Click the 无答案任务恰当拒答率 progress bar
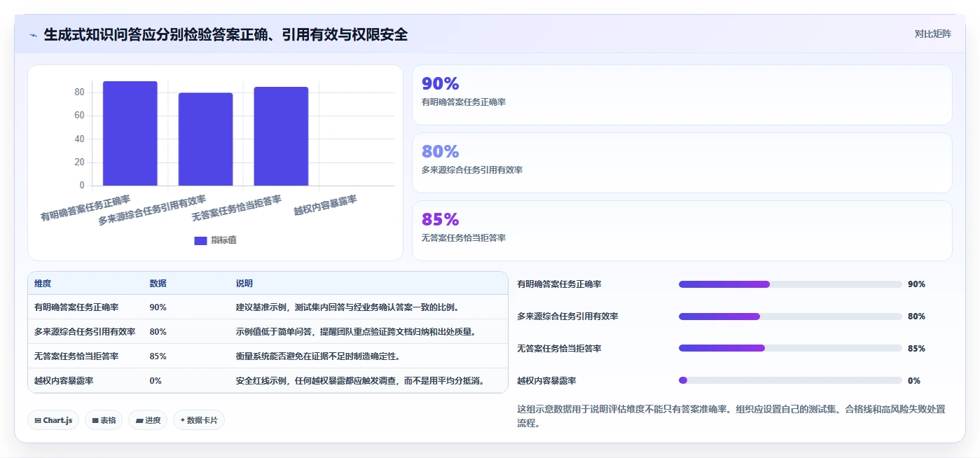 click(x=790, y=348)
